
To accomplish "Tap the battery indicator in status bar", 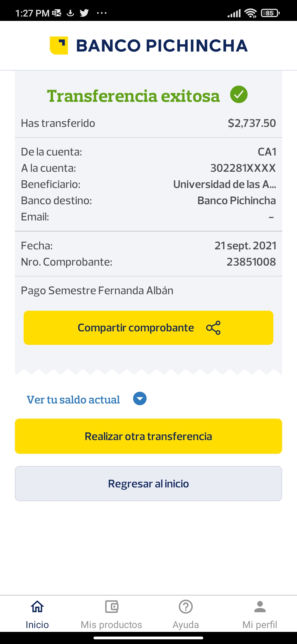I will pyautogui.click(x=270, y=13).
